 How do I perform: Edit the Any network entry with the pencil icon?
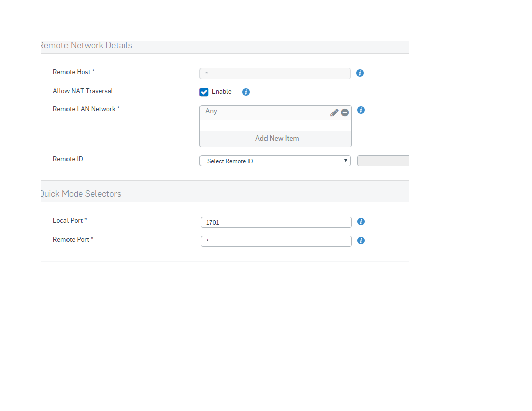pos(334,113)
